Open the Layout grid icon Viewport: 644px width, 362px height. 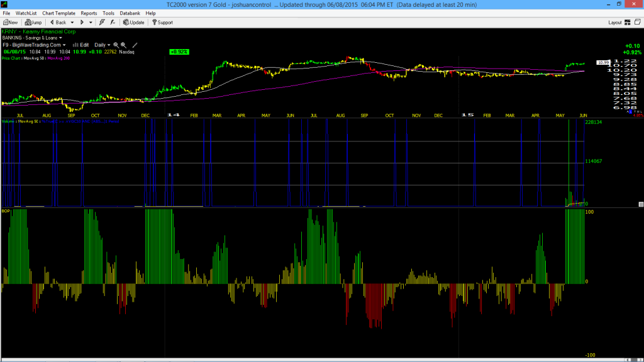(628, 23)
